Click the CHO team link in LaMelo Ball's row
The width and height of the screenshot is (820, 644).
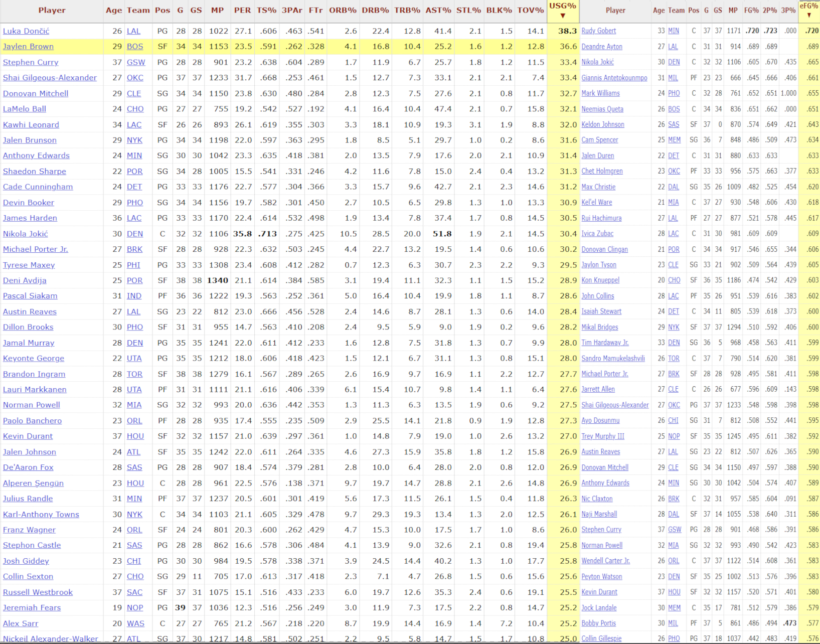point(135,109)
